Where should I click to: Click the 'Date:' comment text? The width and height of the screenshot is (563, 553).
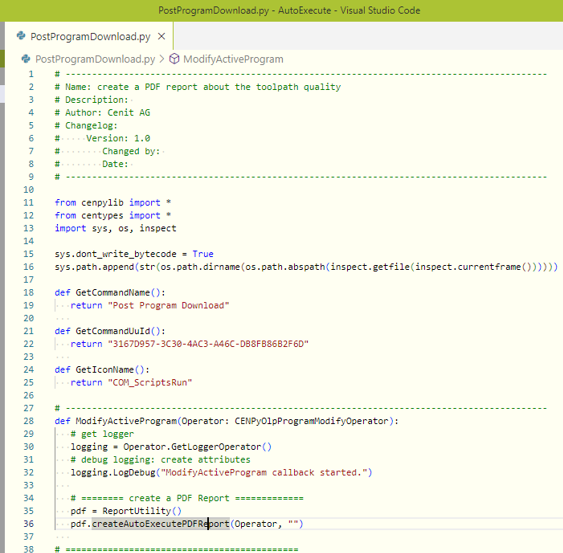point(115,164)
